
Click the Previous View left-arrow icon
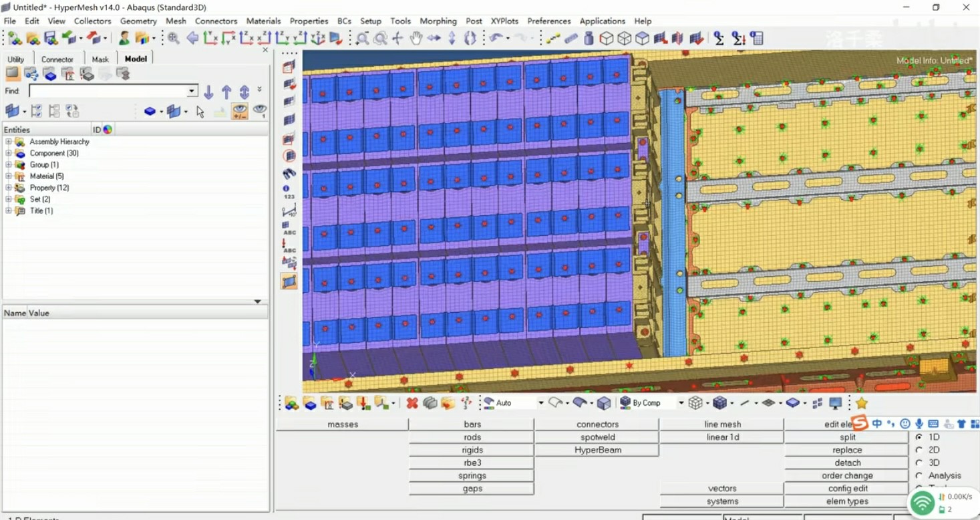[x=192, y=38]
